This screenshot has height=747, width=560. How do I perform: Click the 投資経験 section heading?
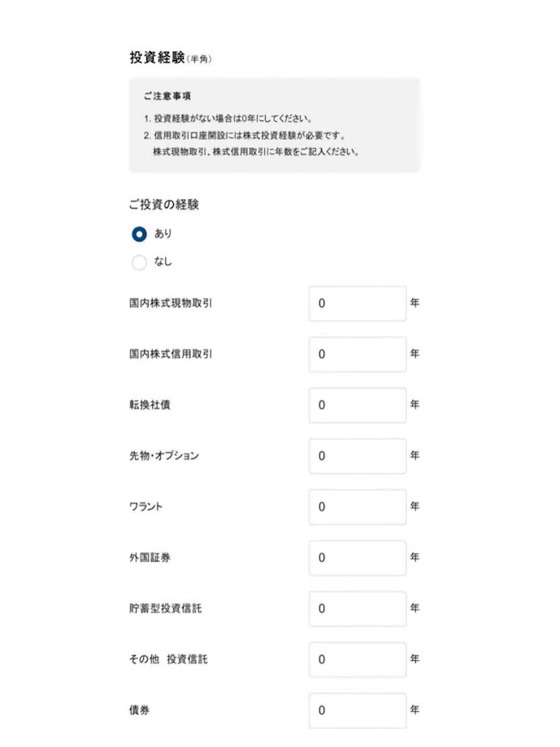(157, 58)
